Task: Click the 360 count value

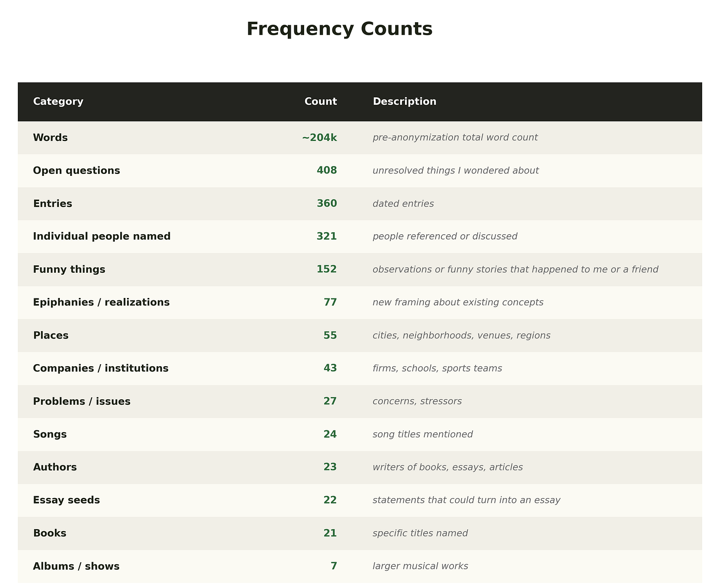Action: (327, 204)
